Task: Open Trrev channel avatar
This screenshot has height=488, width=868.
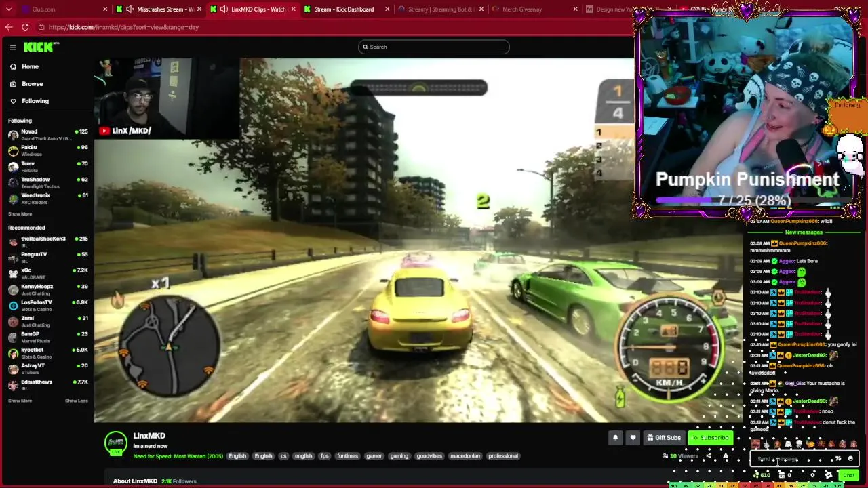Action: (13, 167)
